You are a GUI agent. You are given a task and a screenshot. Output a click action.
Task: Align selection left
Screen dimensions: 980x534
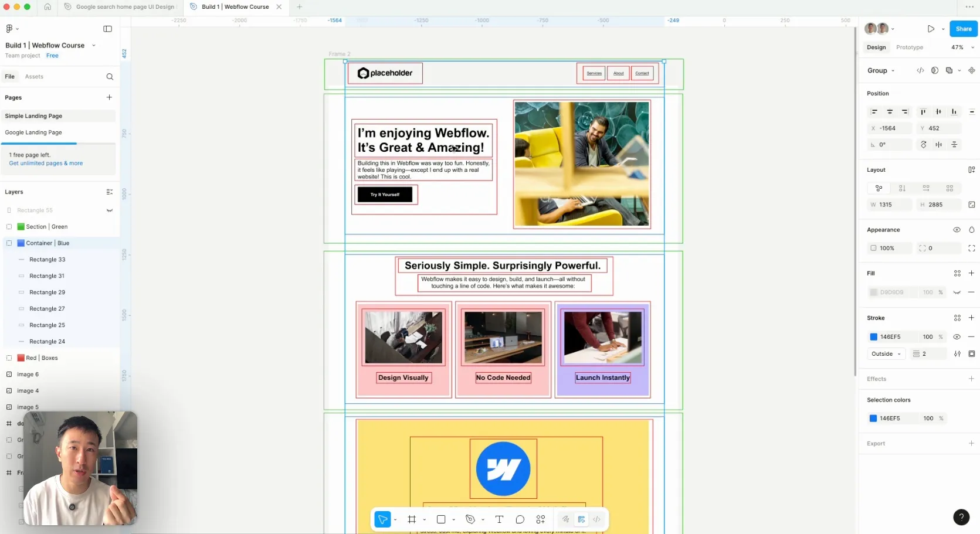click(874, 111)
